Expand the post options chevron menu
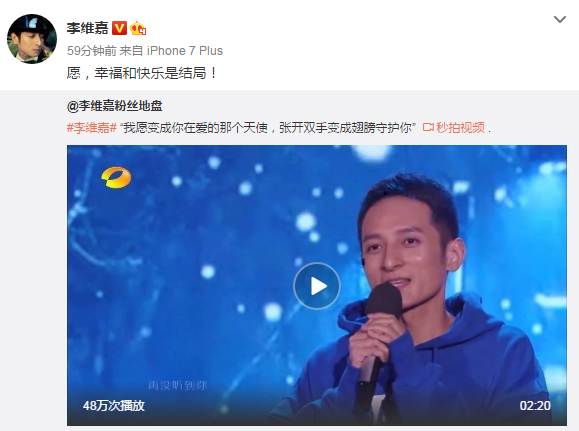 [x=560, y=19]
